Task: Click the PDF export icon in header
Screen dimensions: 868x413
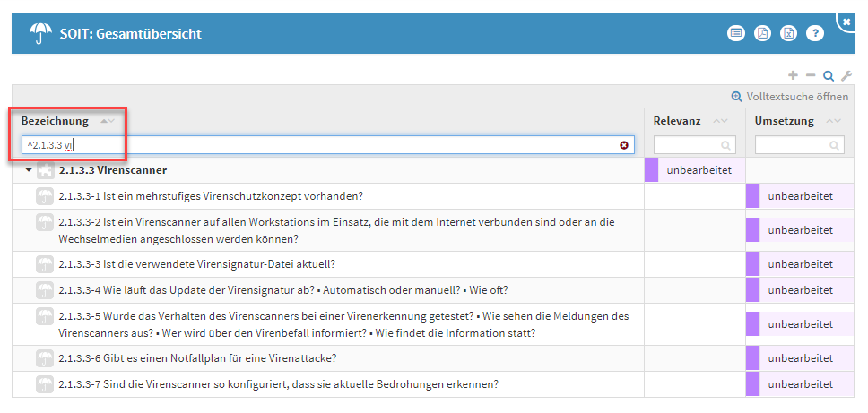Action: coord(761,33)
